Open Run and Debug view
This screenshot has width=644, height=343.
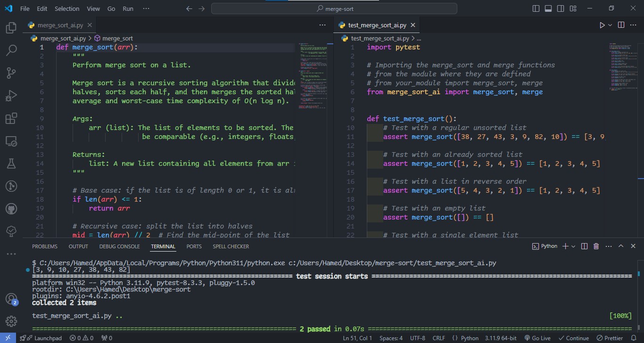coord(11,96)
